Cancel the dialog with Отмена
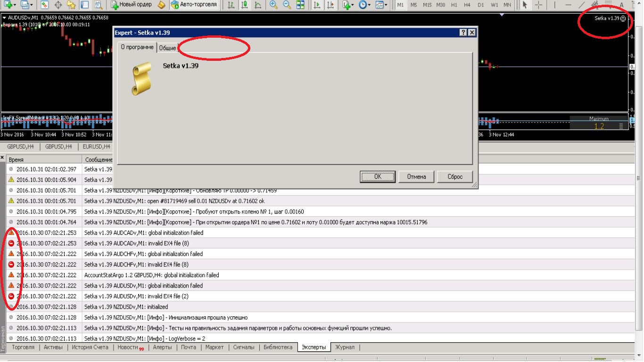Image resolution: width=644 pixels, height=362 pixels. [x=416, y=177]
